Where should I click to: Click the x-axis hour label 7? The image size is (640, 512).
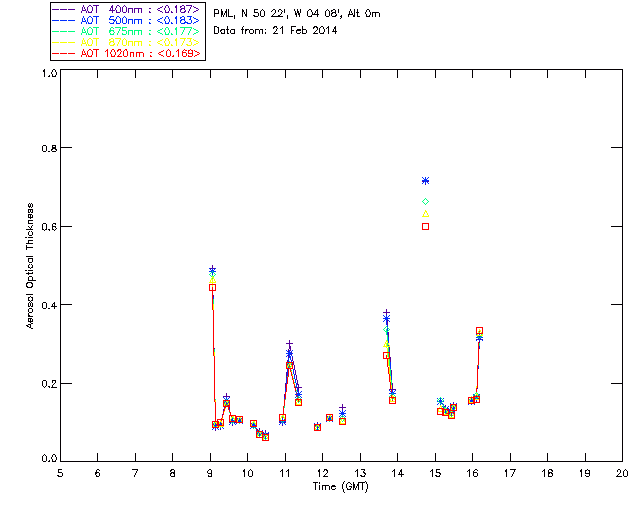(x=135, y=473)
